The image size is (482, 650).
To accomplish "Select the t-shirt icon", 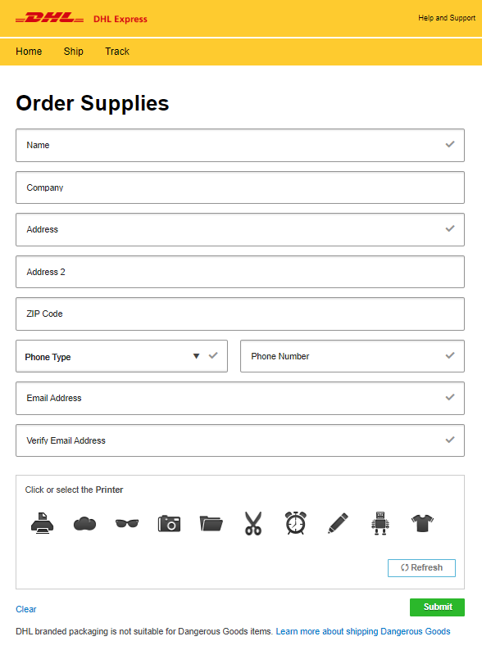I will tap(422, 523).
